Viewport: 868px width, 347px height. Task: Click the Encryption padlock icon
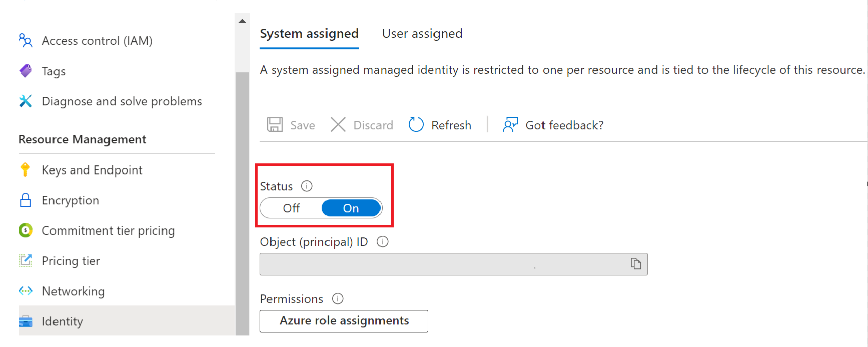(25, 200)
